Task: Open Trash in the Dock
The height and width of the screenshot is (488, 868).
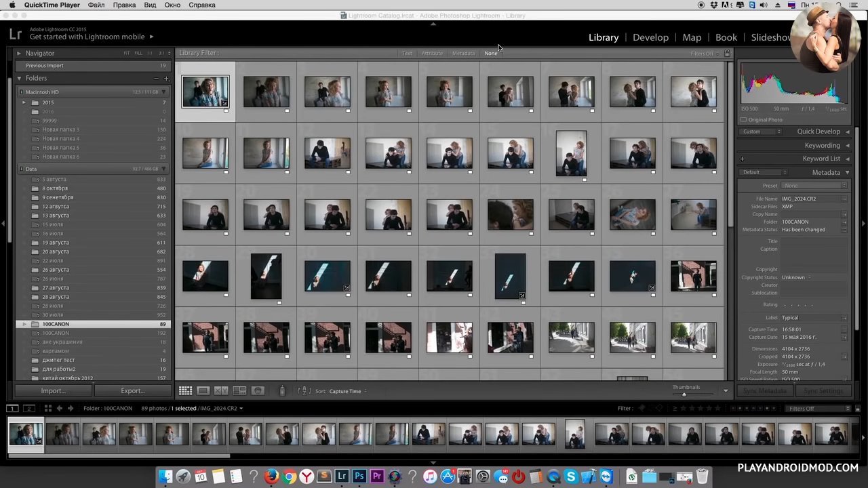Action: click(702, 476)
